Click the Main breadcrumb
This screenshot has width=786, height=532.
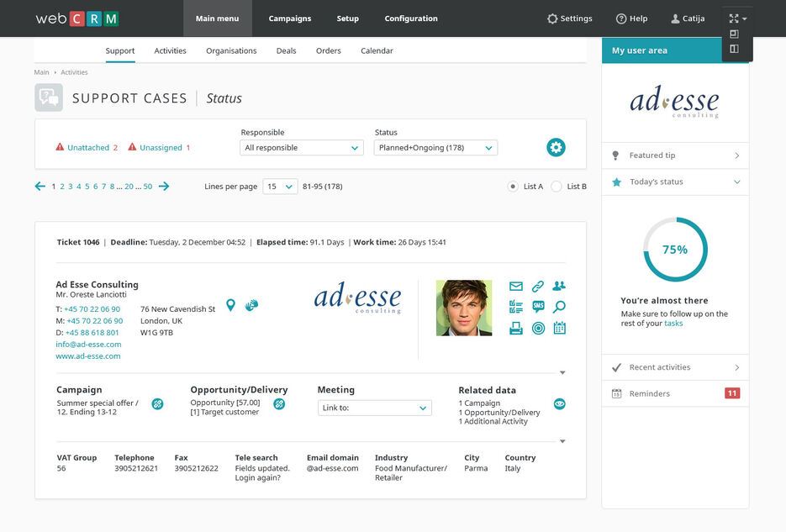pyautogui.click(x=41, y=72)
